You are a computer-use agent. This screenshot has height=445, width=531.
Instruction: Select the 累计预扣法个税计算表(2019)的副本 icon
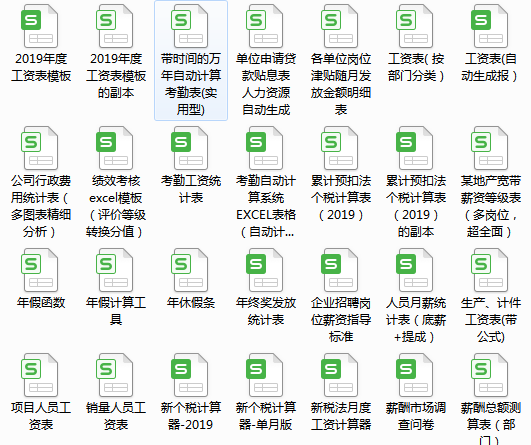(x=416, y=148)
